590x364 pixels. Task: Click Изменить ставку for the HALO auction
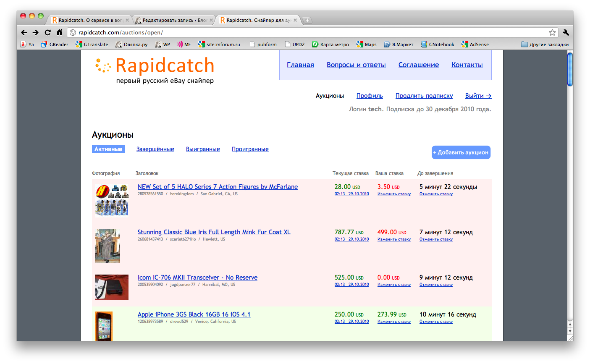(394, 194)
